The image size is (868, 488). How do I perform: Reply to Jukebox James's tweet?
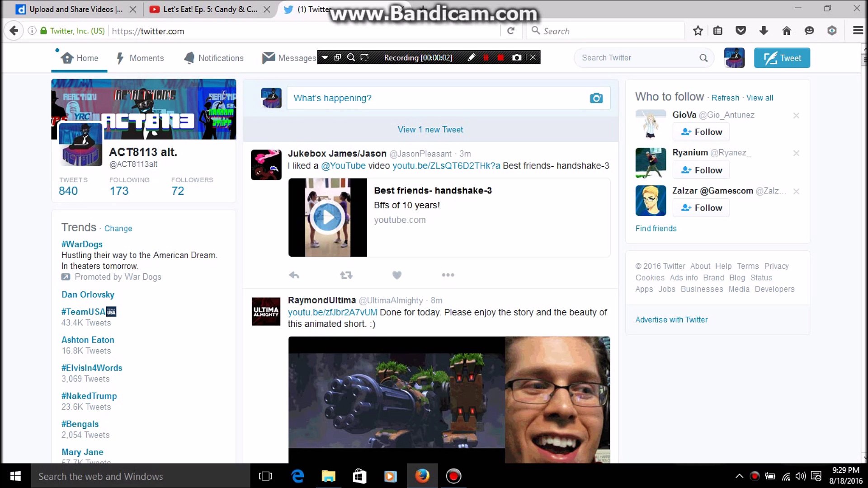pos(294,275)
